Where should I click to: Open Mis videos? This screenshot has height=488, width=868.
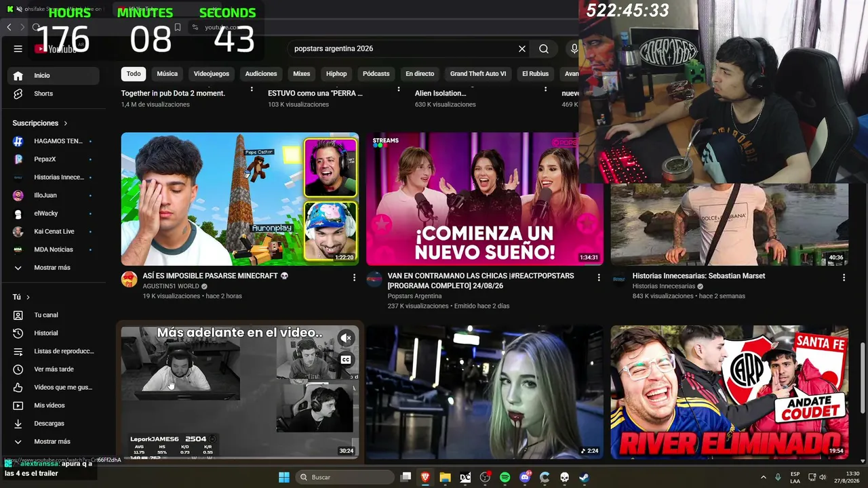[53, 405]
